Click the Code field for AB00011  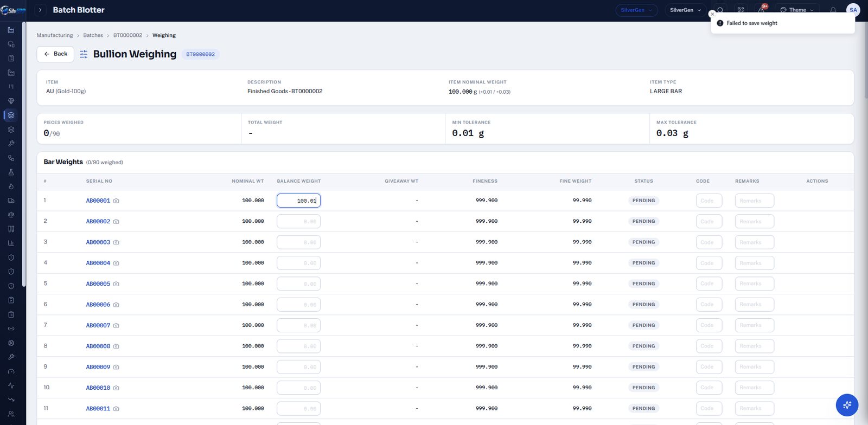(x=709, y=408)
